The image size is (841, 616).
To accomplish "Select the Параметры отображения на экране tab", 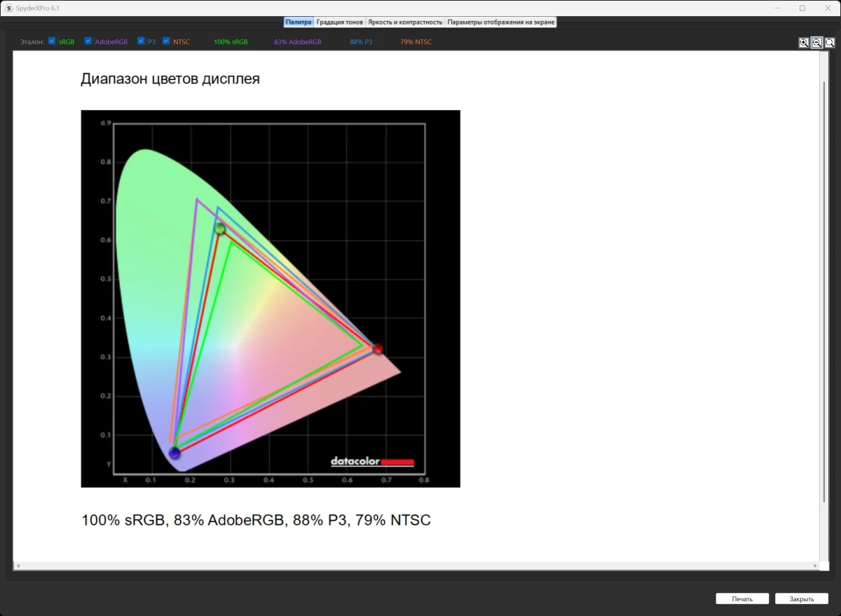I will [x=500, y=22].
